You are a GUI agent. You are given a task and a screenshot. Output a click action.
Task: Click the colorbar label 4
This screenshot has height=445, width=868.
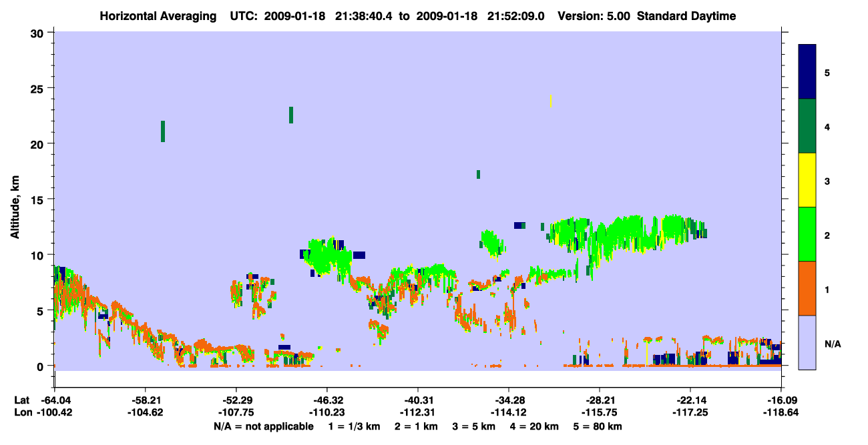827,126
